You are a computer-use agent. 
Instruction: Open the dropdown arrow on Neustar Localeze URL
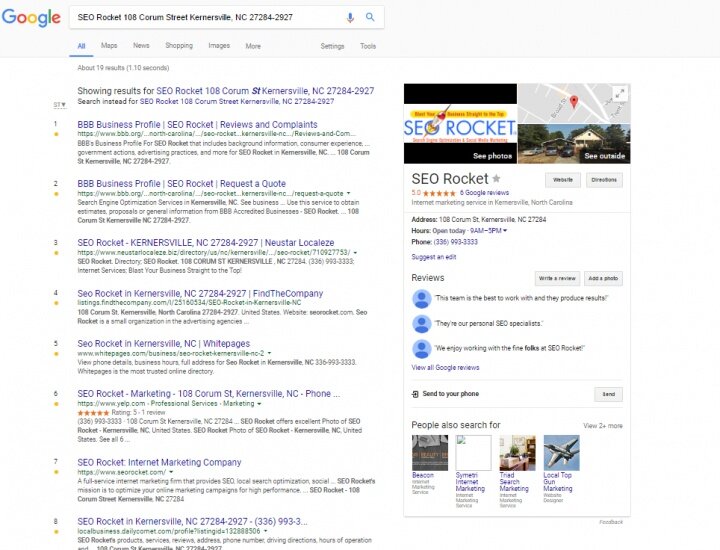pyautogui.click(x=355, y=253)
